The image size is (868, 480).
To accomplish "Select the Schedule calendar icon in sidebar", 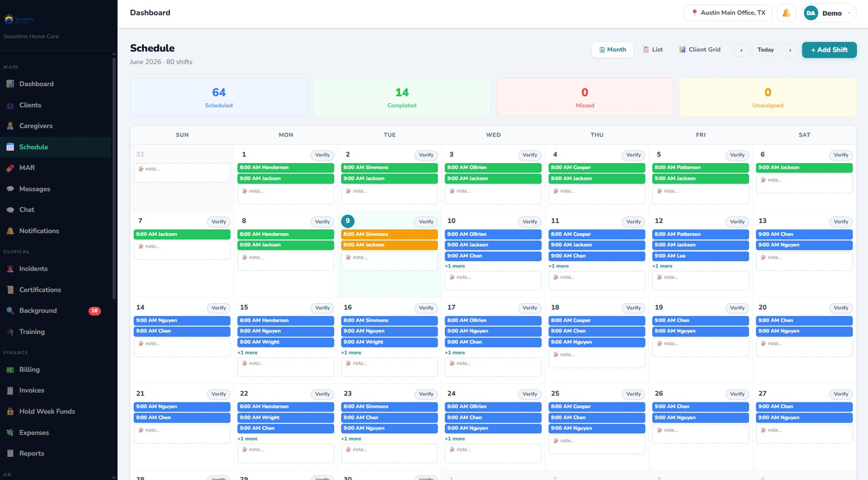I will coord(10,147).
